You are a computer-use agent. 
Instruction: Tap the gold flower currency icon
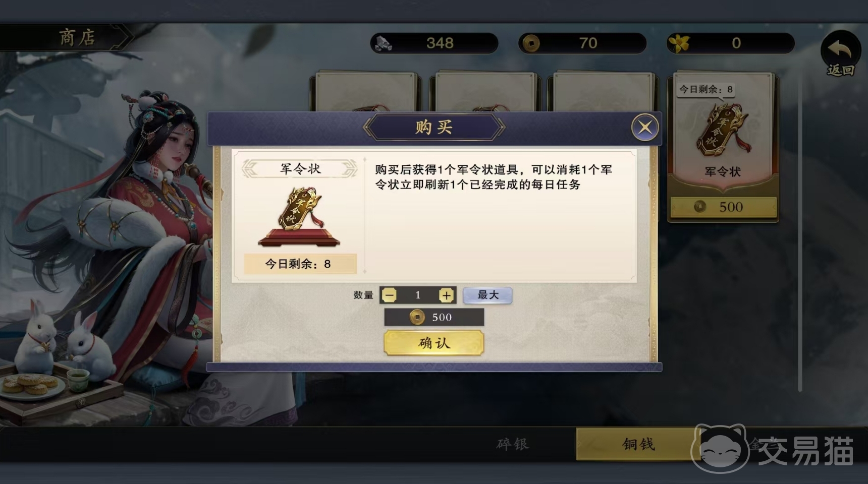pyautogui.click(x=679, y=43)
